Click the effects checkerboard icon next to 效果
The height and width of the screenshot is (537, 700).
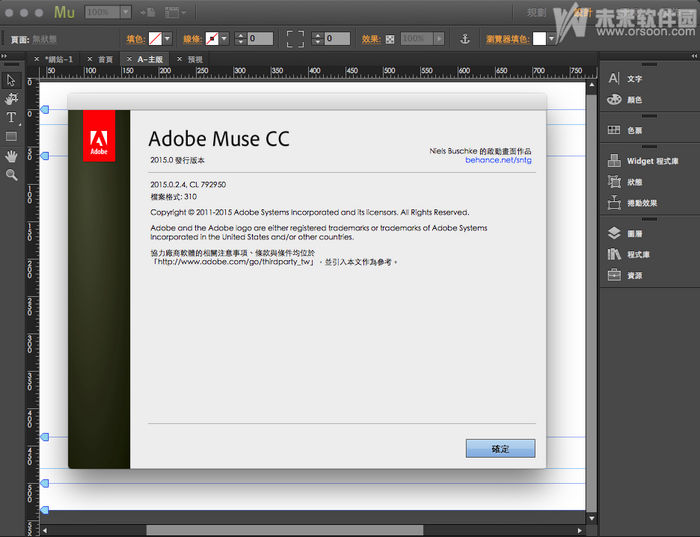(x=390, y=39)
